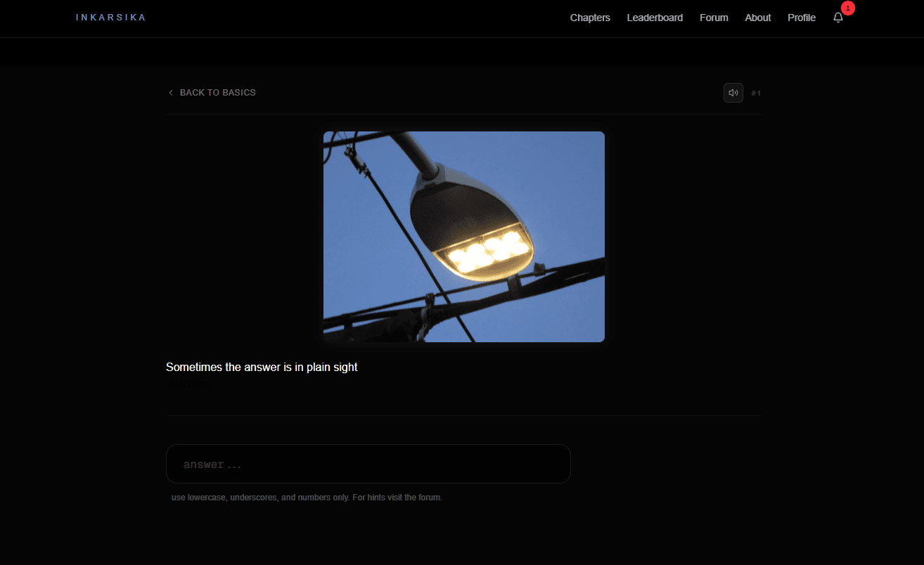Screen dimensions: 924x565
Task: Click the riddle text about plain sight
Action: 262,367
